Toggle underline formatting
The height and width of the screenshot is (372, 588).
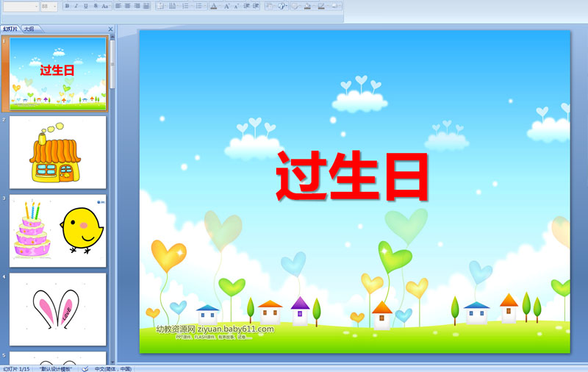pyautogui.click(x=86, y=6)
